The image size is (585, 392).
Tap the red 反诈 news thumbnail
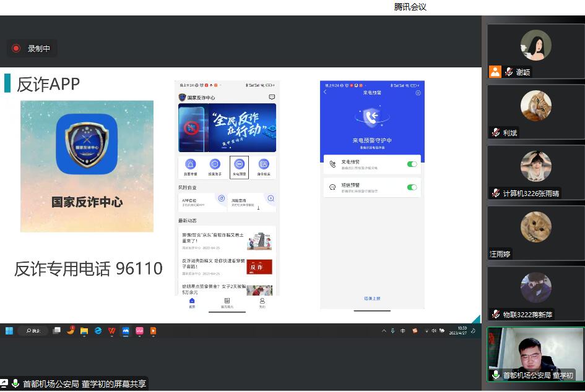259,267
